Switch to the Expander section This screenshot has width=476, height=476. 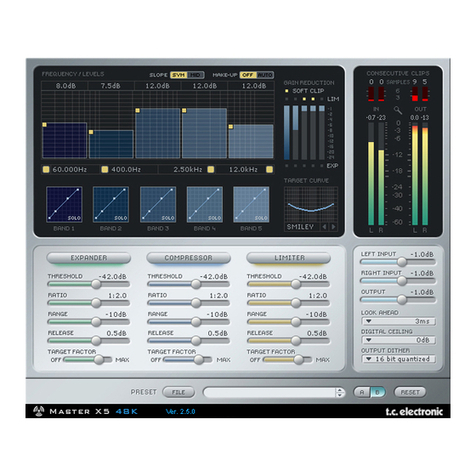pos(89,258)
